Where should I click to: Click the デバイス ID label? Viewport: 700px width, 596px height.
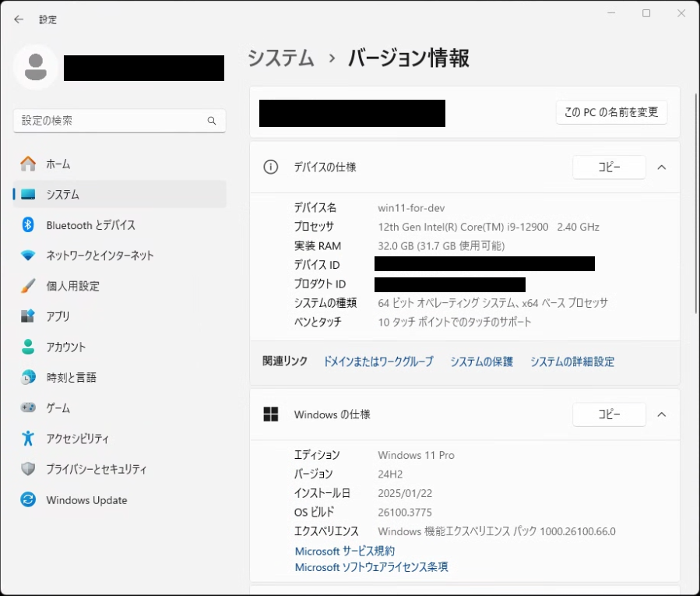point(316,265)
